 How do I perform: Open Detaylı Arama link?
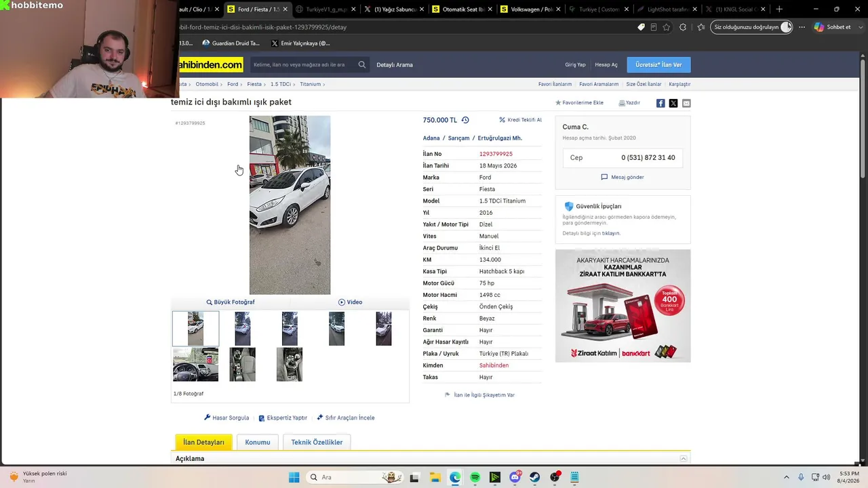[x=395, y=65]
